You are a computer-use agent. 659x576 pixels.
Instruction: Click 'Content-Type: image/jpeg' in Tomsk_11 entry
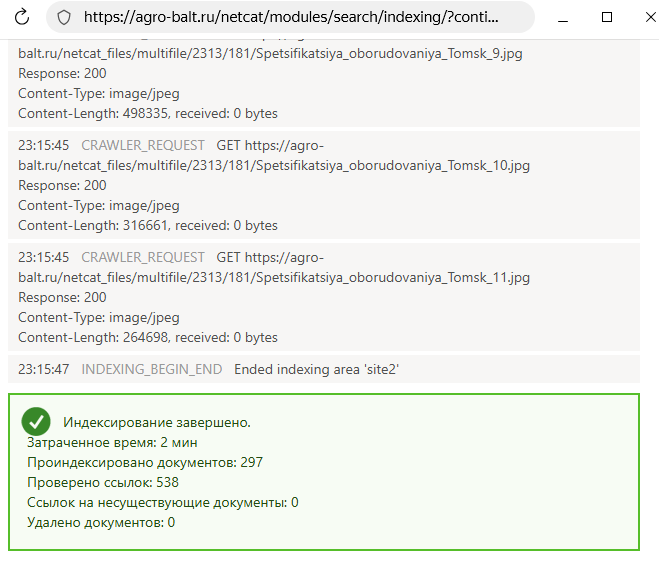pyautogui.click(x=99, y=318)
